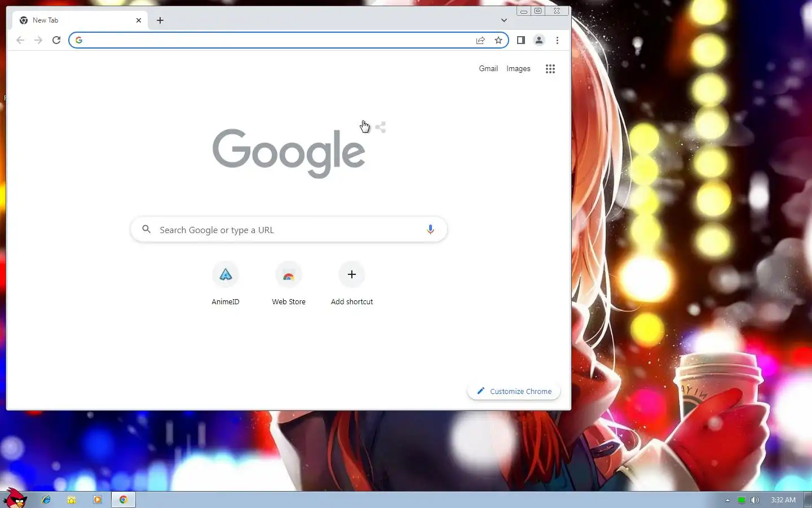Screen dimensions: 812x508
Task: Close the New Tab tab
Action: [139, 20]
